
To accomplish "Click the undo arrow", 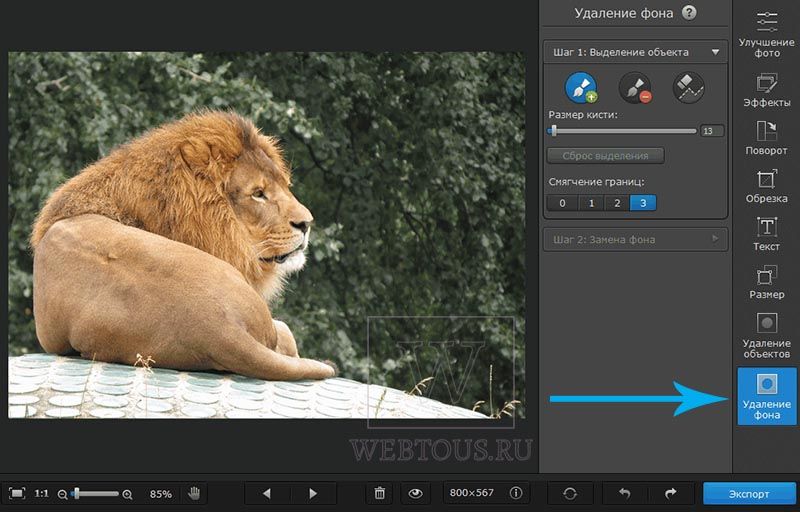I will click(x=625, y=493).
